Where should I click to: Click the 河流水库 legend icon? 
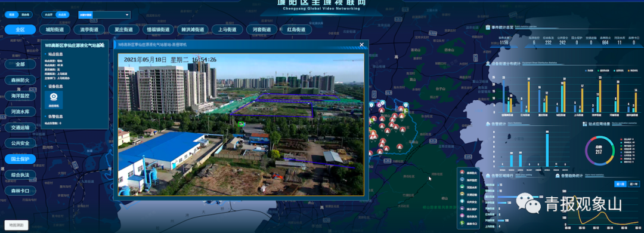tap(462, 187)
